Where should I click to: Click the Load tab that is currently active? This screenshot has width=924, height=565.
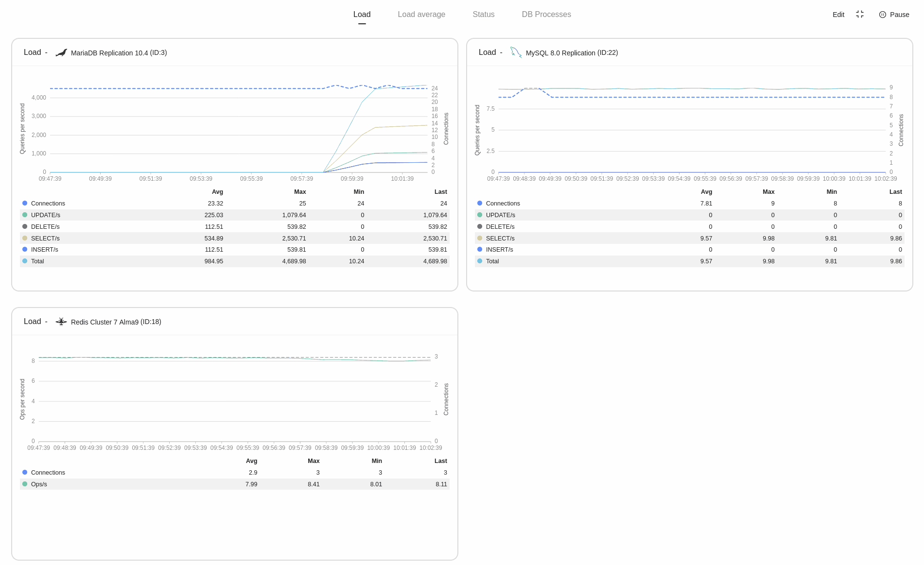point(362,14)
